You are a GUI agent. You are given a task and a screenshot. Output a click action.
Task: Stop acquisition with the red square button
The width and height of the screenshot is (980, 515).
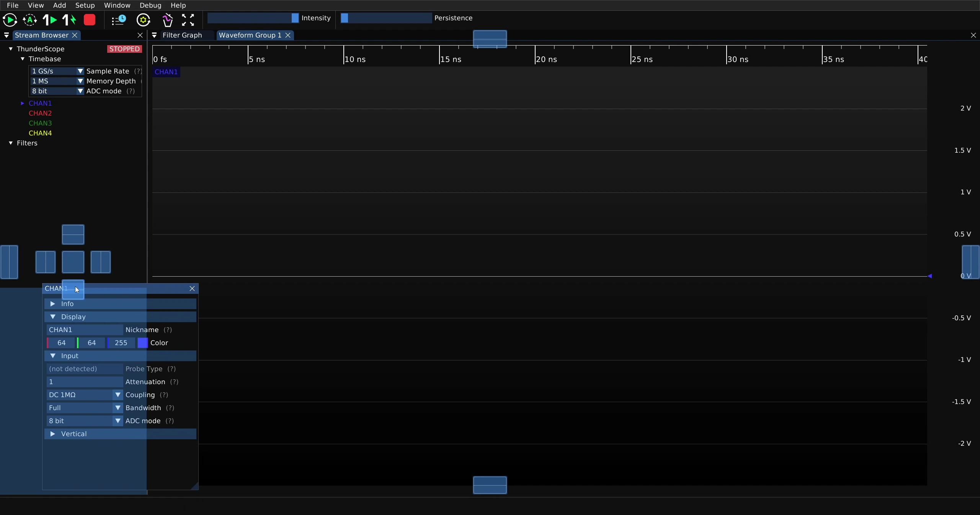(x=90, y=20)
